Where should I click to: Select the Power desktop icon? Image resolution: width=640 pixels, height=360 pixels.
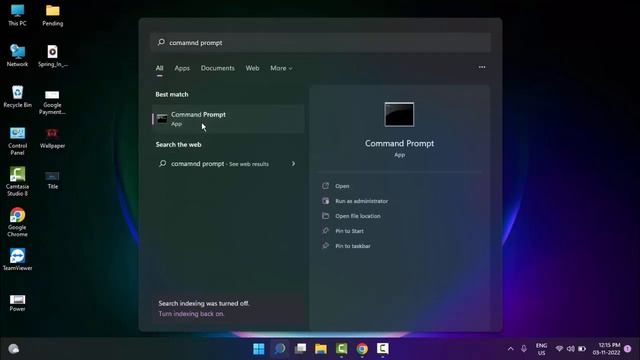click(17, 303)
